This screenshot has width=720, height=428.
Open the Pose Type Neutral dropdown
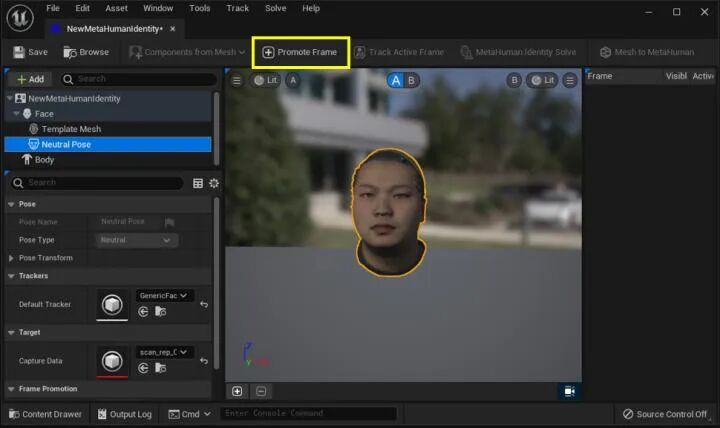(x=137, y=240)
